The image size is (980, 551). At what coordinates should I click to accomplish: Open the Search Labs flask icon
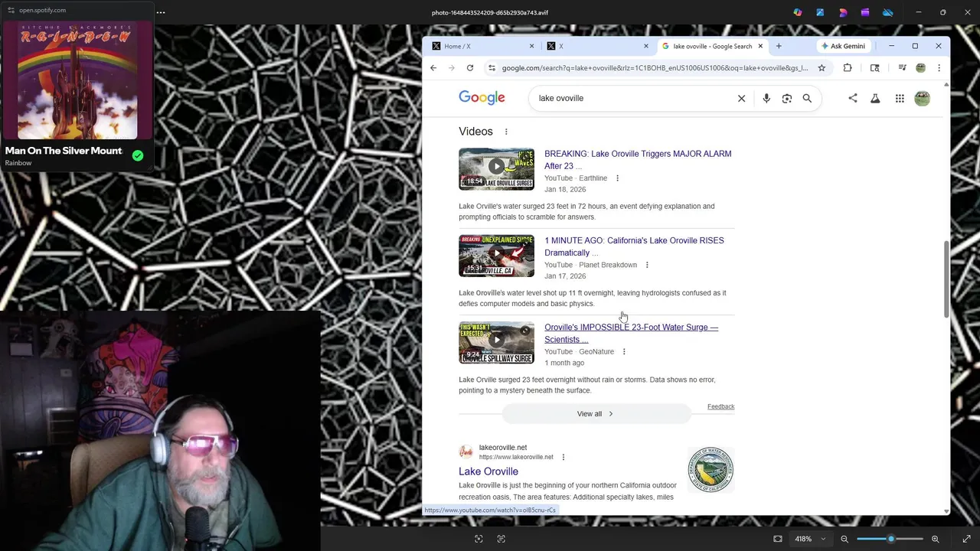pos(875,98)
